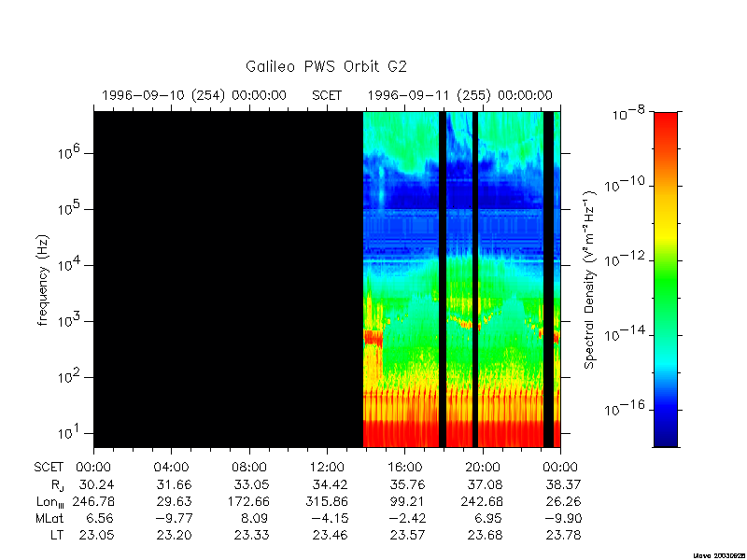
Task: Click the Lon III value 99.21
Action: (x=408, y=501)
